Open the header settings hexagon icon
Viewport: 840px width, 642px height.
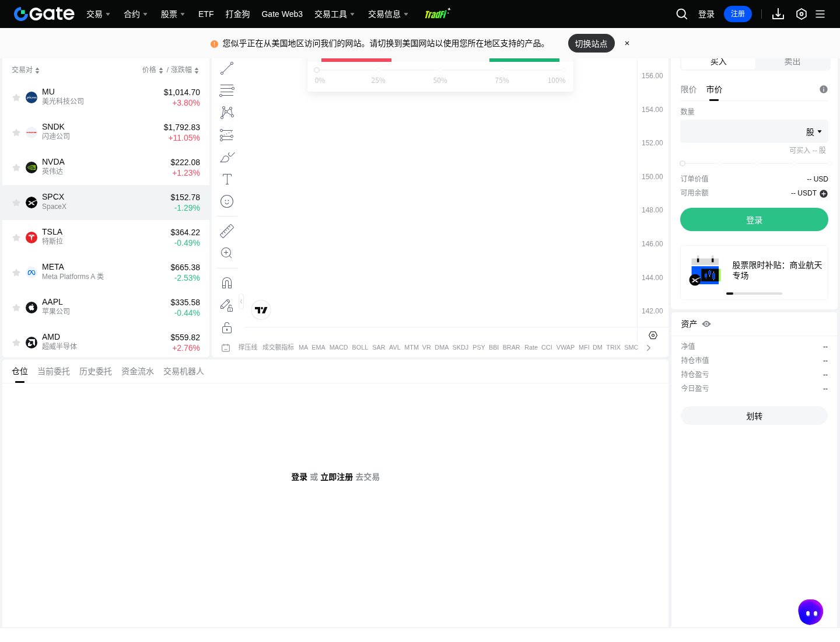click(801, 14)
